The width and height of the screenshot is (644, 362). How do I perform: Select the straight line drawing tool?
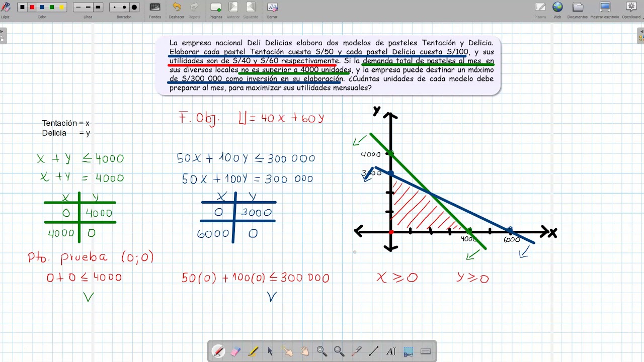(374, 351)
